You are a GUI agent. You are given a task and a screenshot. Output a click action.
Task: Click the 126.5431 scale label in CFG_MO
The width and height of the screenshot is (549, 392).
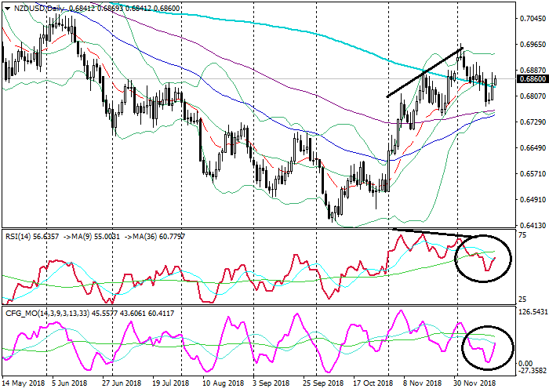[x=530, y=311]
